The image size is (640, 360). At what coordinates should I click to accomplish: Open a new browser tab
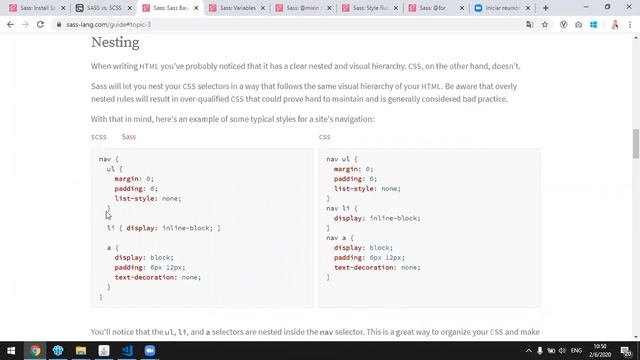pyautogui.click(x=546, y=8)
